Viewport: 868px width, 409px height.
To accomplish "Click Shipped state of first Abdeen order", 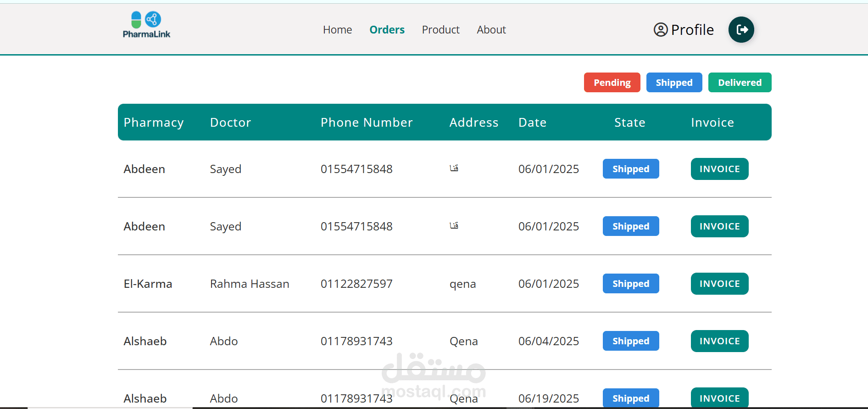I will tap(630, 169).
